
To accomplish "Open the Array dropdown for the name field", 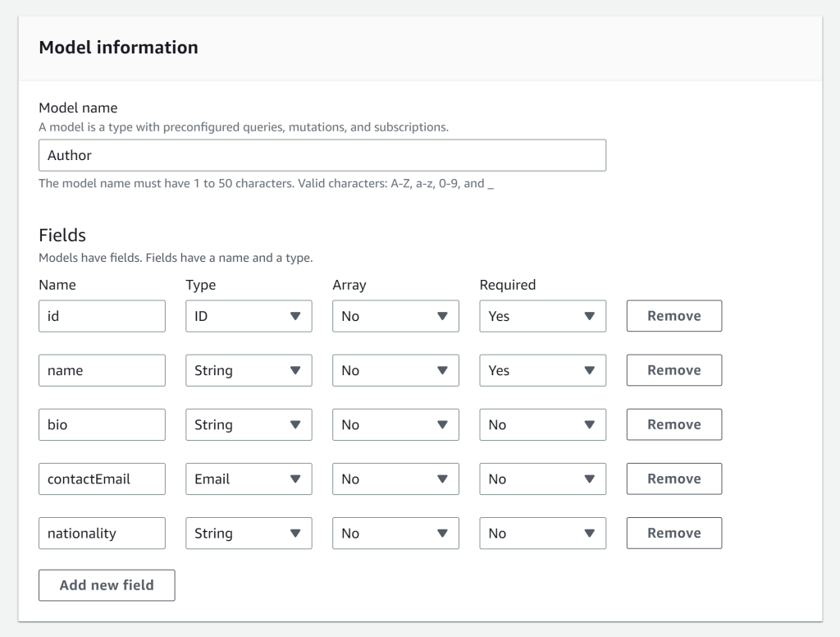I will point(395,370).
